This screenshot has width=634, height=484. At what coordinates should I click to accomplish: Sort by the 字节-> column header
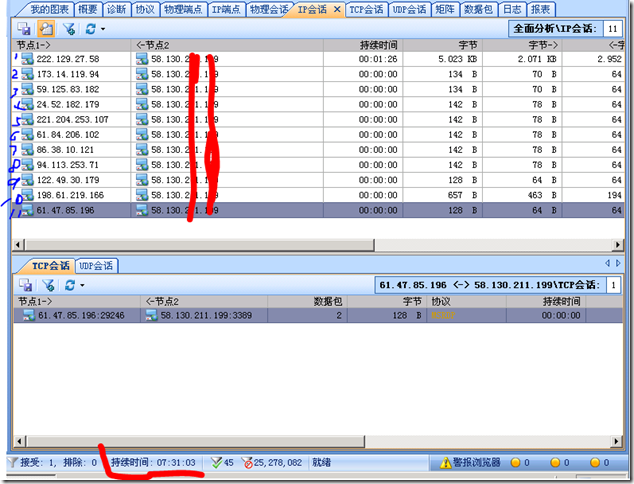[x=522, y=45]
